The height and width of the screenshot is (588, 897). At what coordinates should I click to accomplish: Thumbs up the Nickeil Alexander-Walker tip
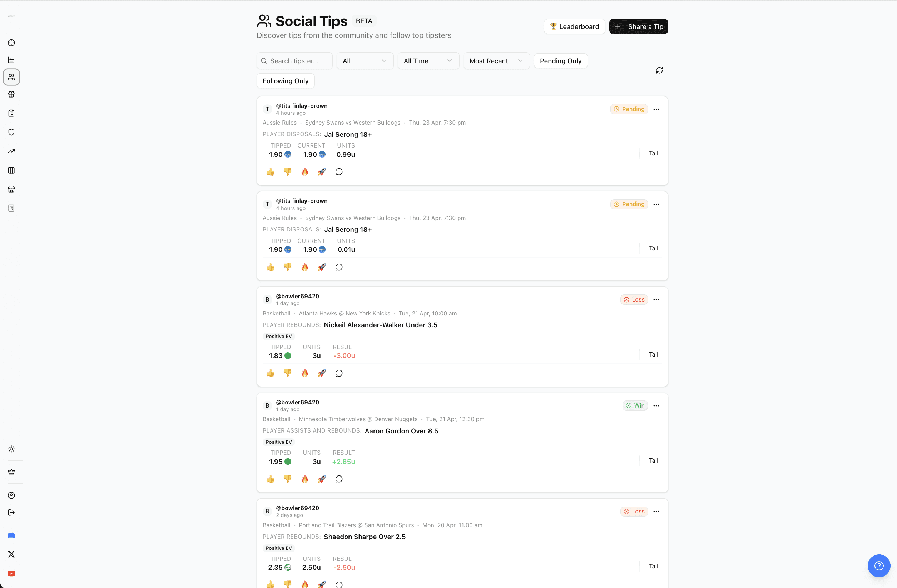point(270,373)
